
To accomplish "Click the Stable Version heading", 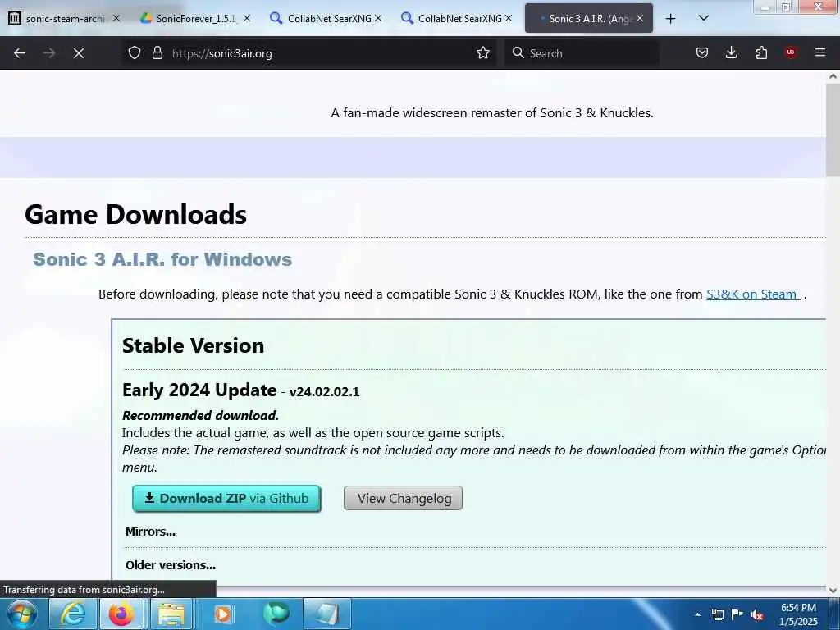I will (193, 345).
